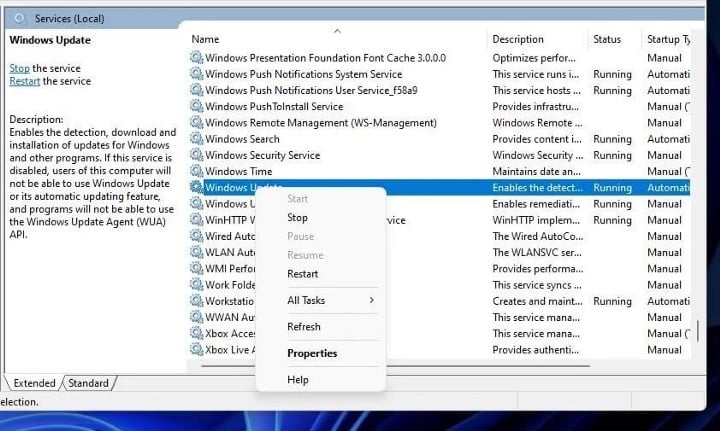Image resolution: width=720 pixels, height=431 pixels.
Task: Click gear icon of Windows Presentation Foundation Font Cache
Action: pos(197,57)
